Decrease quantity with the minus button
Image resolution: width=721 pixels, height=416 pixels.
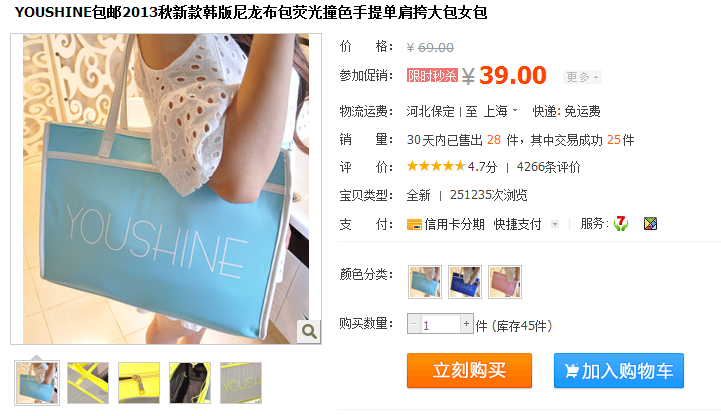tap(413, 324)
